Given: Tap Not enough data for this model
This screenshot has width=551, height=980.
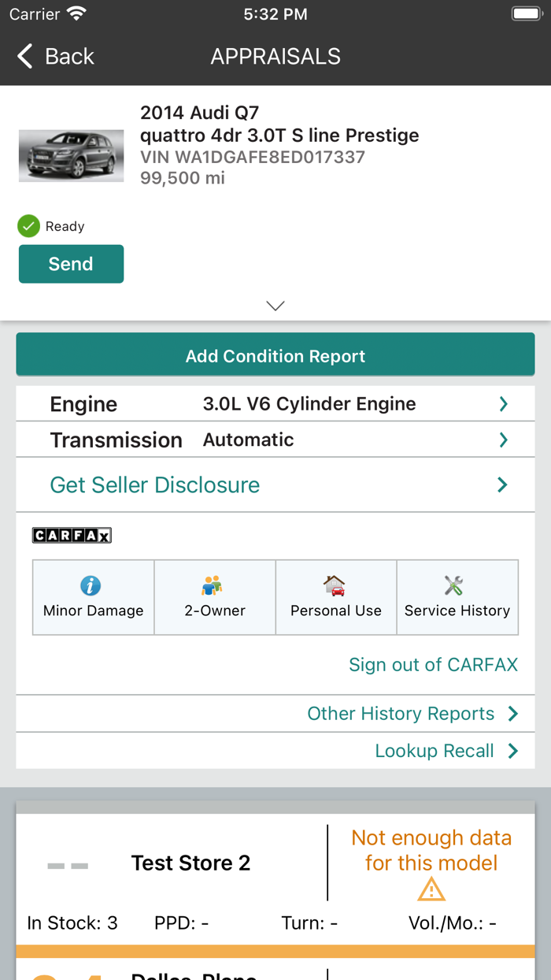Looking at the screenshot, I should [431, 850].
